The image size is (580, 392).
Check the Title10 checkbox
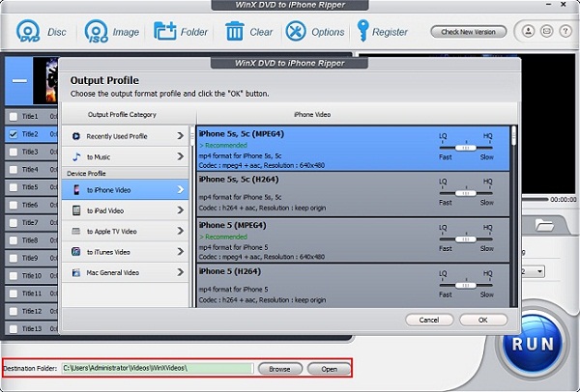pos(14,276)
